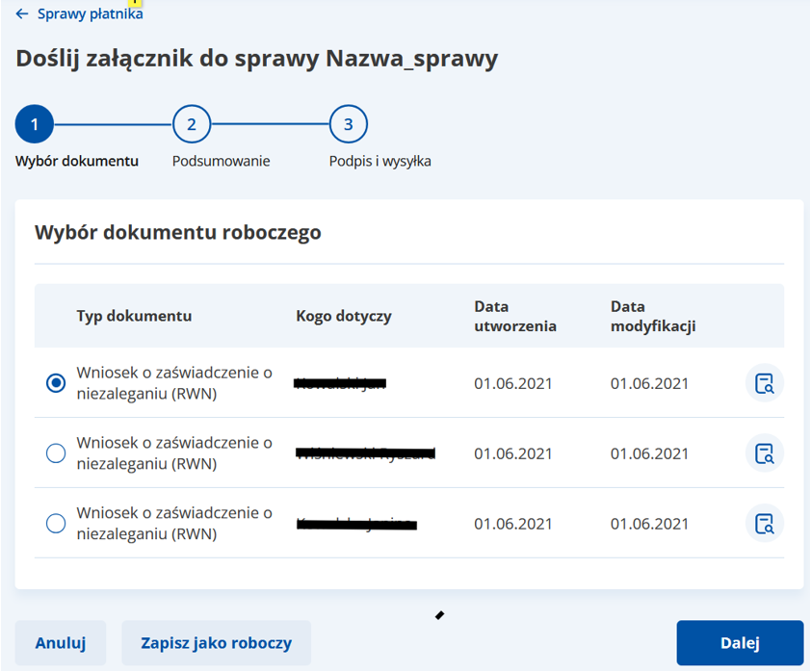Open preview of second RWN document
The height and width of the screenshot is (672, 811).
(x=764, y=452)
